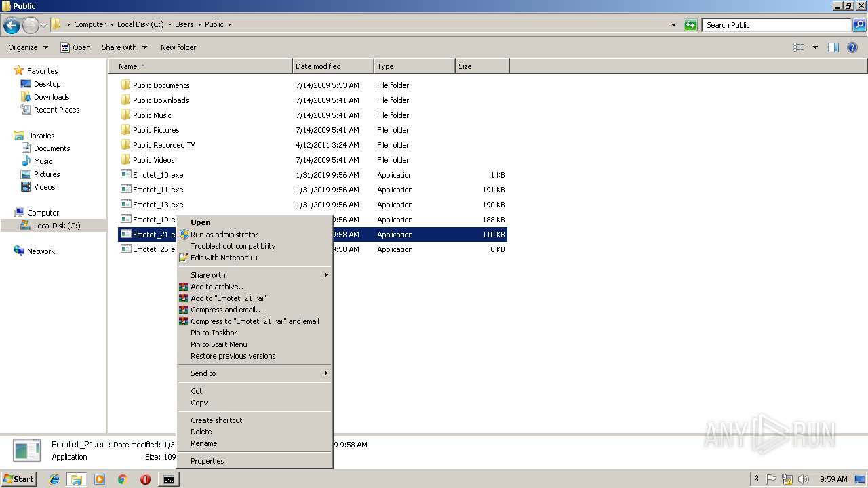Click the Open toolbar button
The width and height of the screenshot is (868, 488).
[75, 47]
